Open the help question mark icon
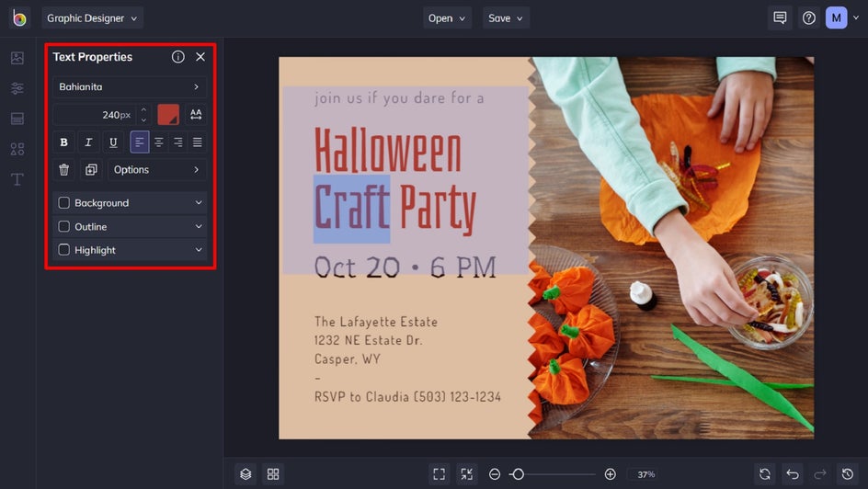This screenshot has width=868, height=489. (x=809, y=18)
